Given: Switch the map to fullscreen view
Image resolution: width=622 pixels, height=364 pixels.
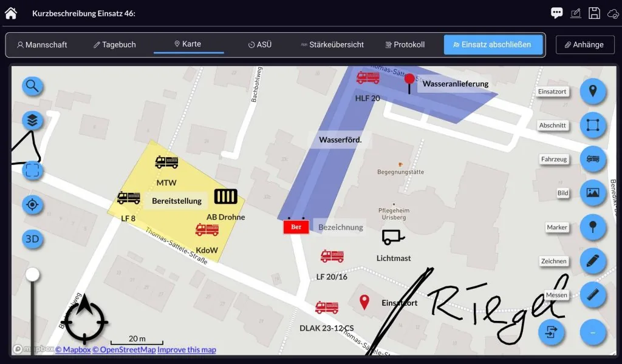Looking at the screenshot, I should click(x=32, y=170).
